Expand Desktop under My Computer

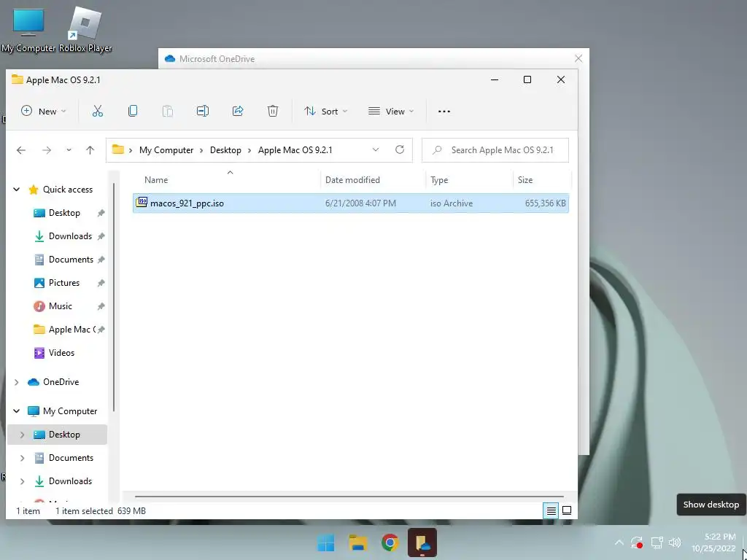[22, 435]
